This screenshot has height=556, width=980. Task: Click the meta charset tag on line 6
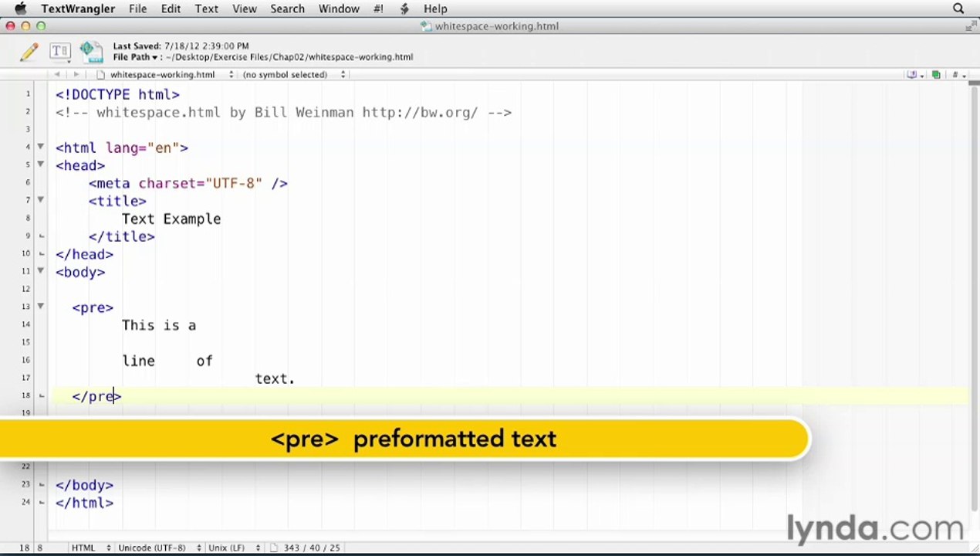tap(188, 183)
